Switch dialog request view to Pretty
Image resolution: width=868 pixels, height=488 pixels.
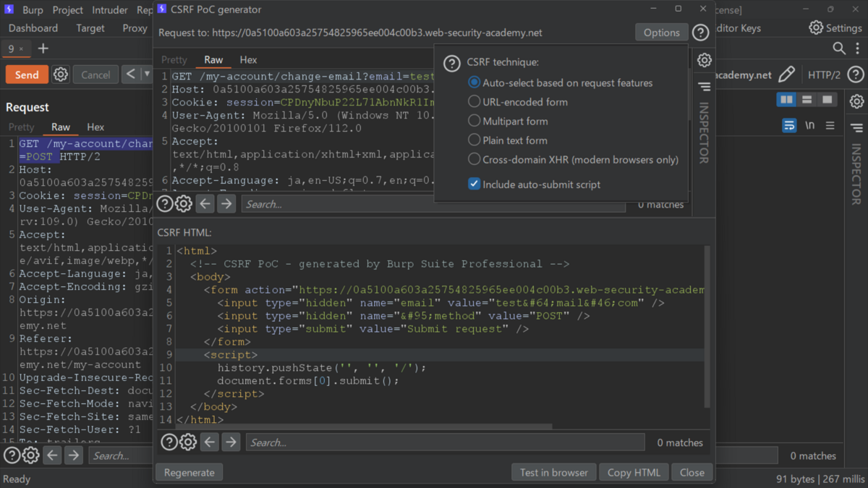[x=174, y=59]
